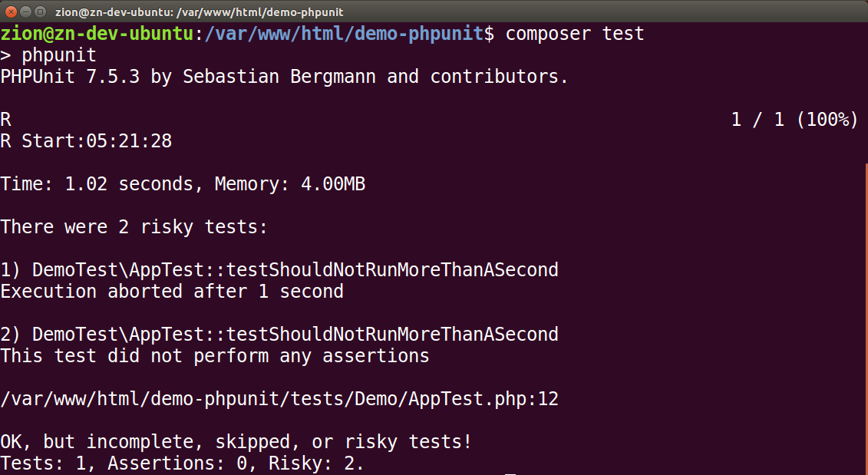Image resolution: width=868 pixels, height=475 pixels.
Task: Click 'Execution aborted after 1 second' message
Action: click(172, 292)
